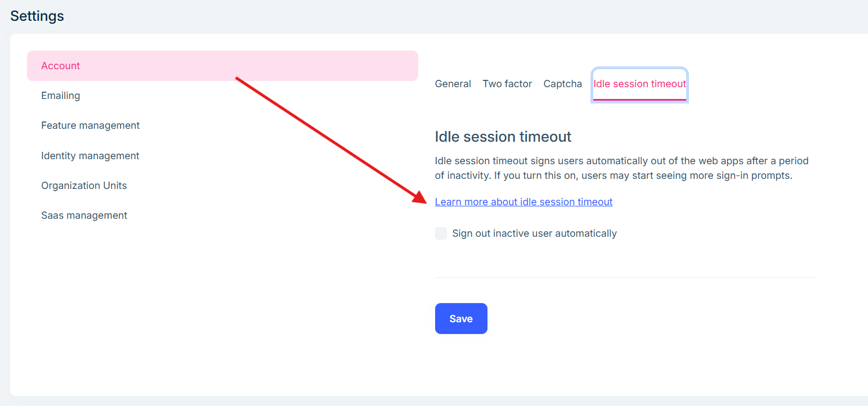Click the divider line above Save
This screenshot has width=868, height=406.
pyautogui.click(x=625, y=277)
